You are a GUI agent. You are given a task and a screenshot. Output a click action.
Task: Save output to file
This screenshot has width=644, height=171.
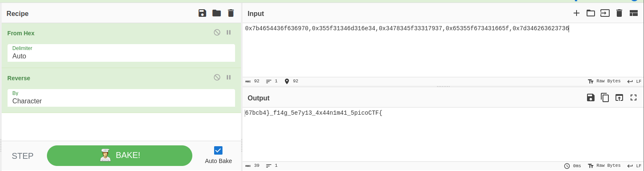coord(591,97)
